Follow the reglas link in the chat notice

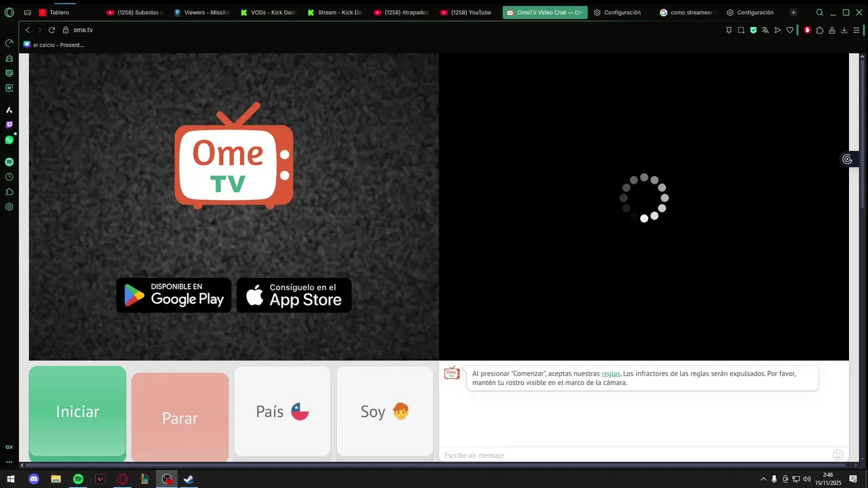pos(610,373)
